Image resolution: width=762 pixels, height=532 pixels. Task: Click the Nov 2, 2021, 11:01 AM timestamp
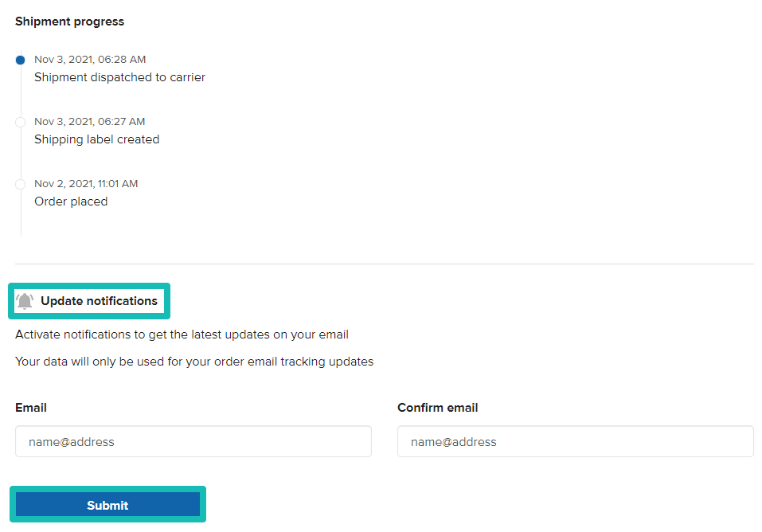[86, 183]
